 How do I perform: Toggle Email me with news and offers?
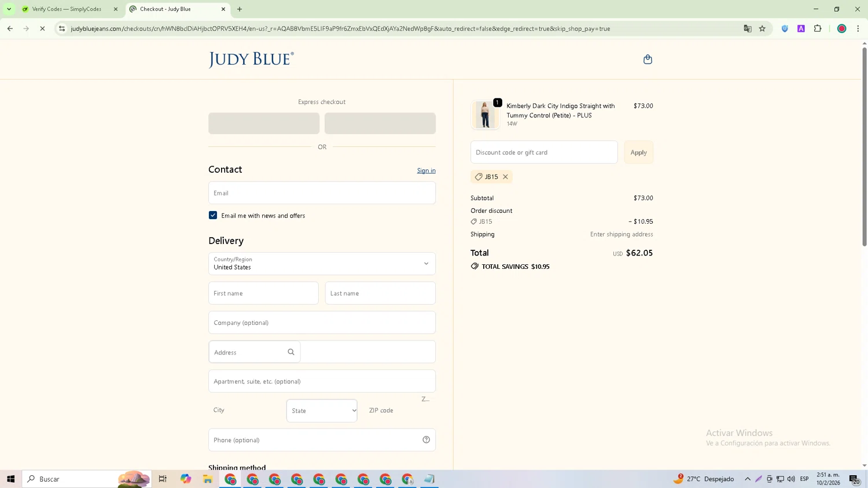tap(213, 215)
